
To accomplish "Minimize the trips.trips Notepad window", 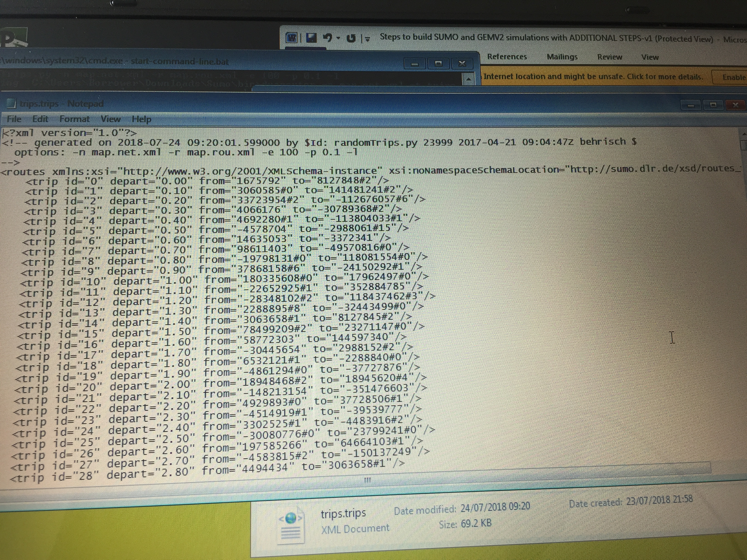I will tap(691, 105).
